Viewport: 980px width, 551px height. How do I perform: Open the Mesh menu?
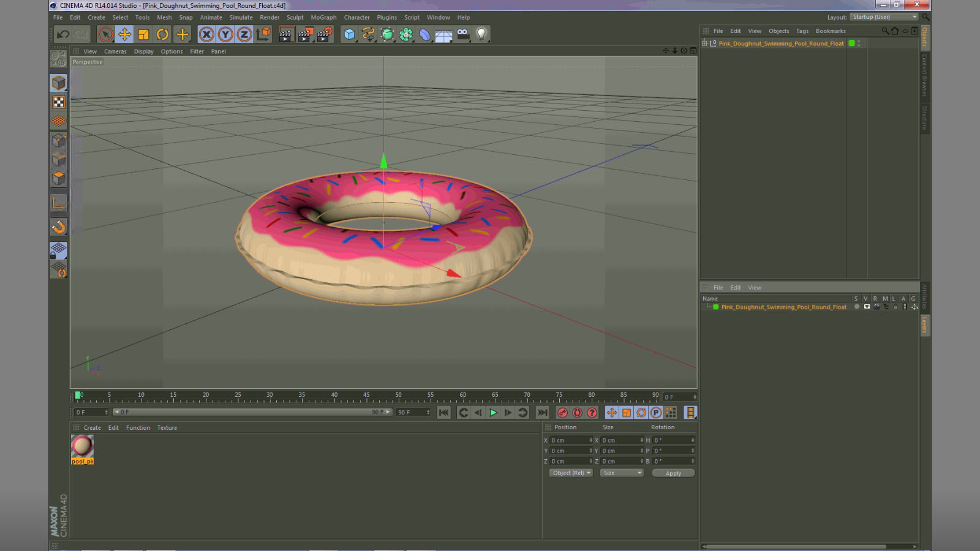pyautogui.click(x=164, y=18)
